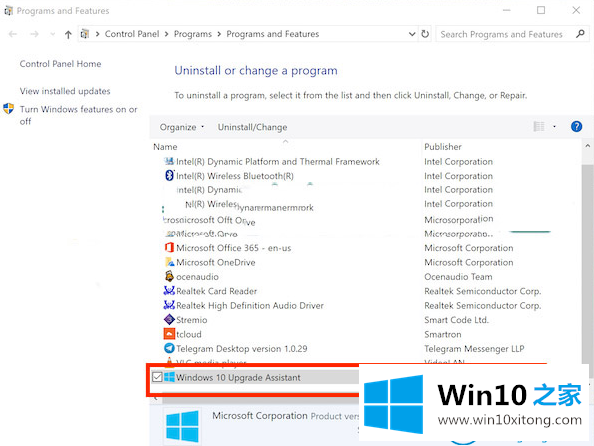Select the Microsoft OneDrive entry
This screenshot has height=446, width=594.
216,263
